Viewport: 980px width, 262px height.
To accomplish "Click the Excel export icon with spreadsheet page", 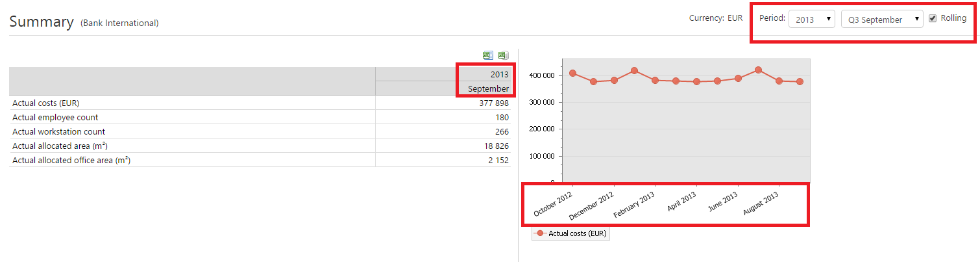I will click(x=487, y=56).
